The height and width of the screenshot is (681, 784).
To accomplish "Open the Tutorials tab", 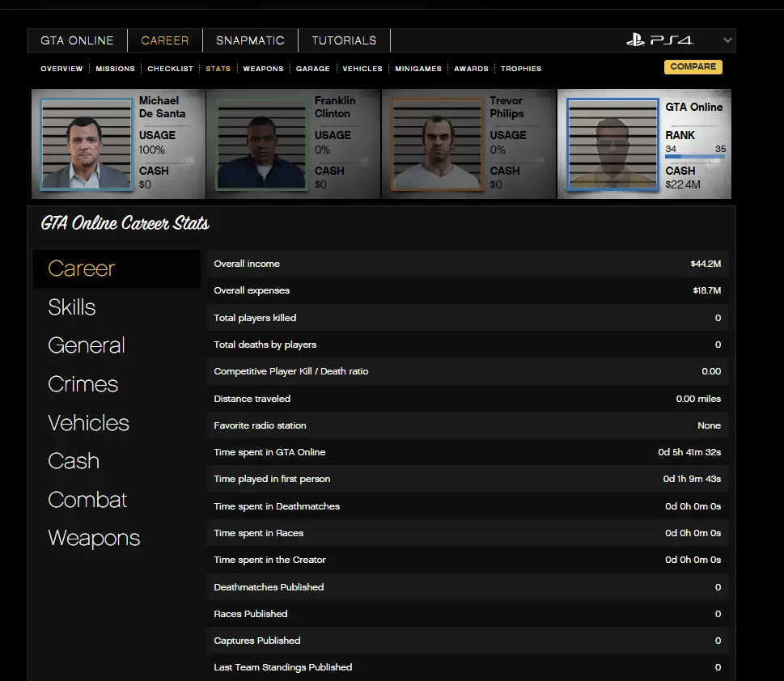I will pyautogui.click(x=344, y=40).
